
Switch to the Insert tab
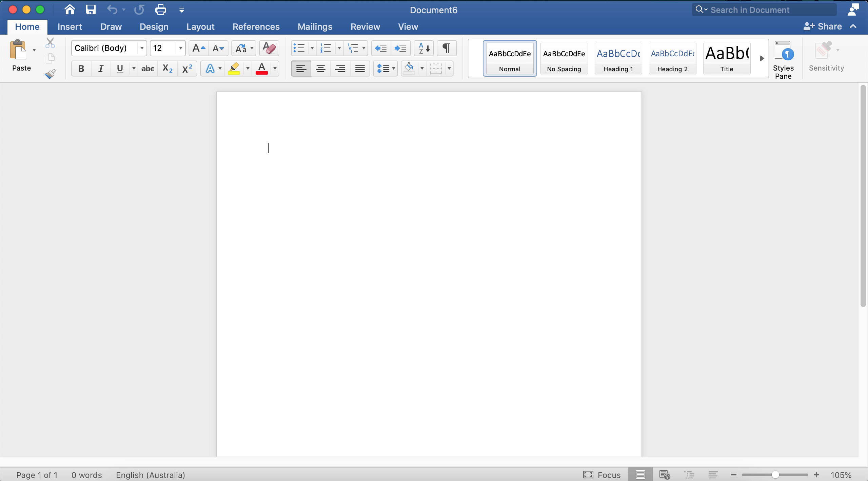point(70,26)
